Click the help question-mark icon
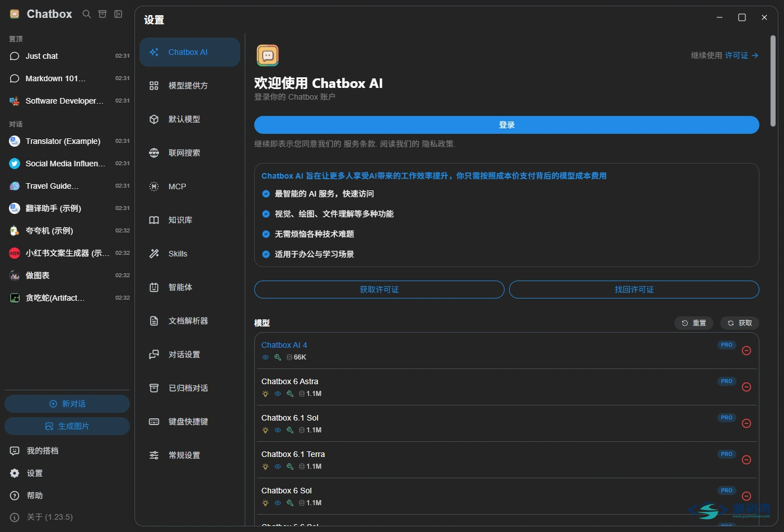This screenshot has width=784, height=532. point(15,496)
